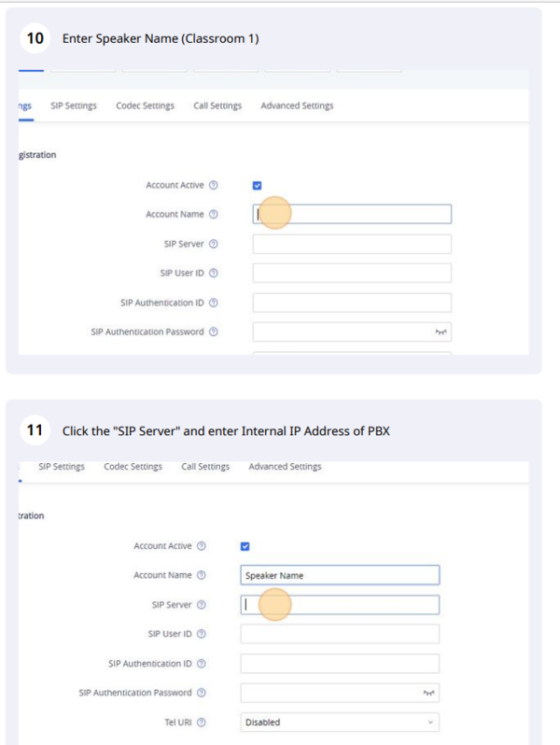Select Call Settings tab in step 10
The width and height of the screenshot is (560, 745).
[x=217, y=105]
